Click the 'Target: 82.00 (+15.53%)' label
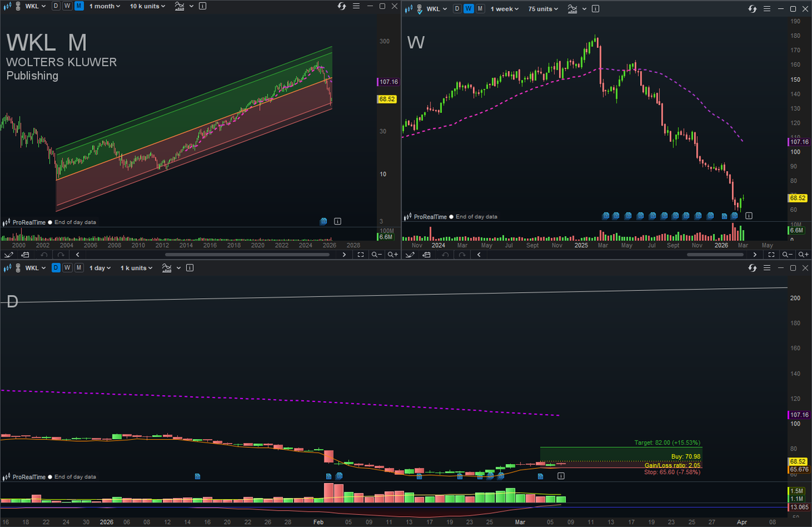 click(x=668, y=442)
